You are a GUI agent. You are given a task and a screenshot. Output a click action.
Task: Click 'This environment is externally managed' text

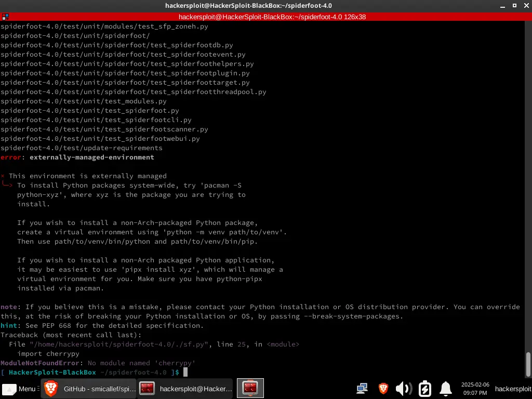tap(87, 176)
